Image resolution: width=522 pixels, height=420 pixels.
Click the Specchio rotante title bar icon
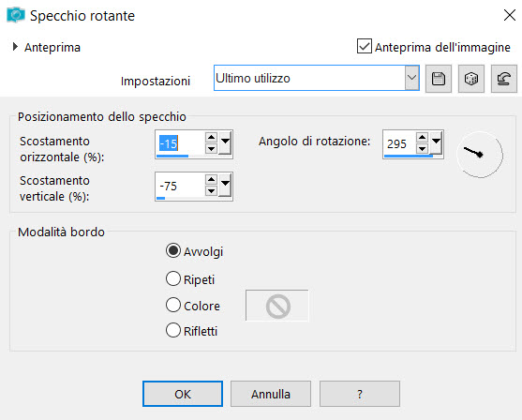click(15, 15)
